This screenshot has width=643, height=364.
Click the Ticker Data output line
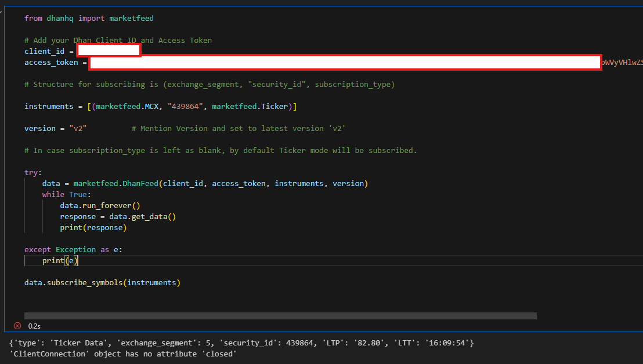pos(241,343)
